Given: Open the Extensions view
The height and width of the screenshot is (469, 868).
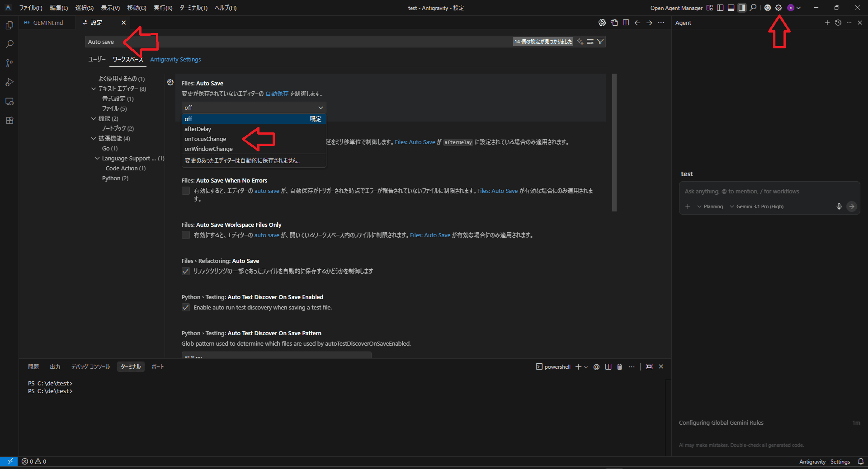Looking at the screenshot, I should [x=9, y=121].
